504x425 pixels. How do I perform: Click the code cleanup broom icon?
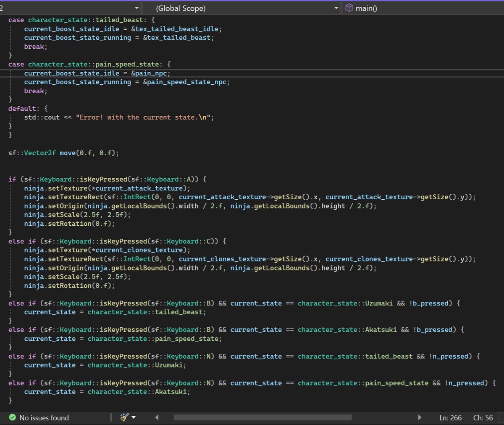click(x=124, y=417)
